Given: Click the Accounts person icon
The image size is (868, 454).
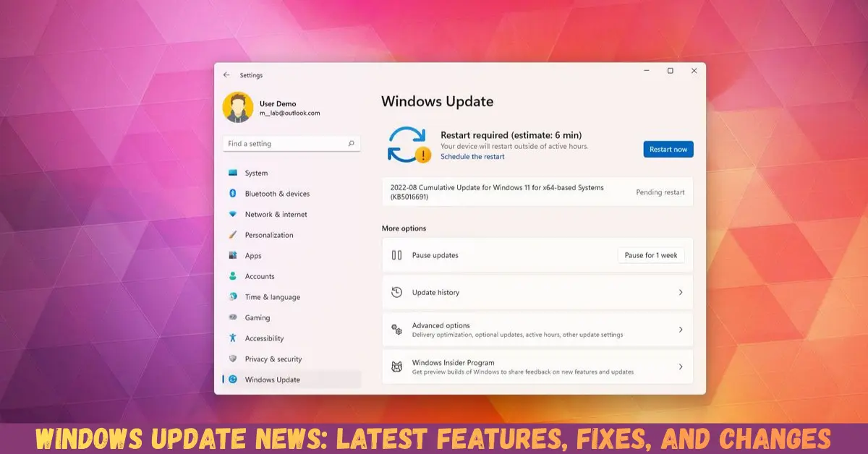Looking at the screenshot, I should (x=233, y=276).
